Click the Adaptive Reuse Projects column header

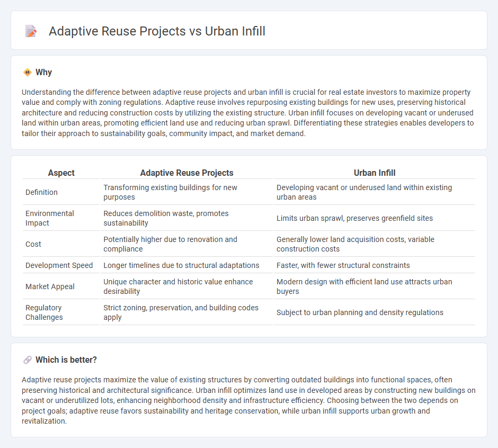(186, 173)
